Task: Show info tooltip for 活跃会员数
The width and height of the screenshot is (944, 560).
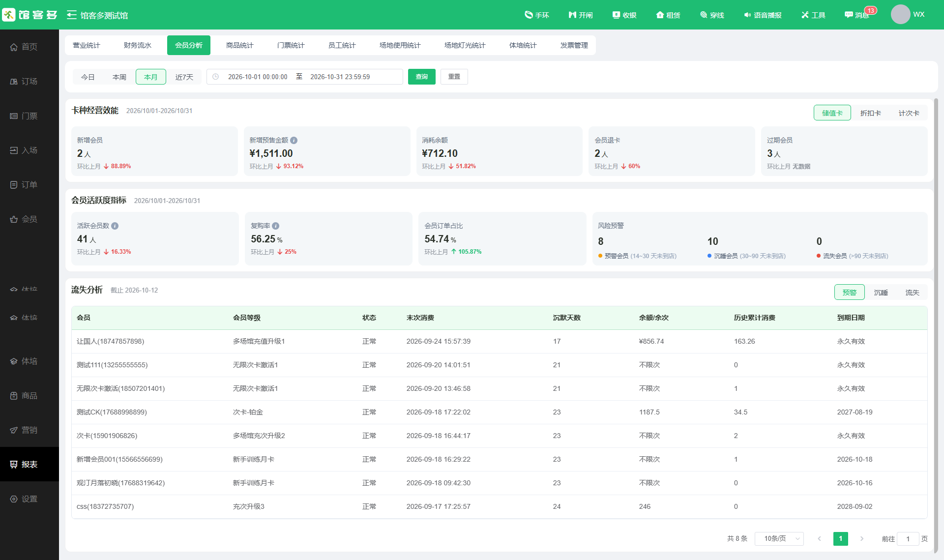Action: 115,226
